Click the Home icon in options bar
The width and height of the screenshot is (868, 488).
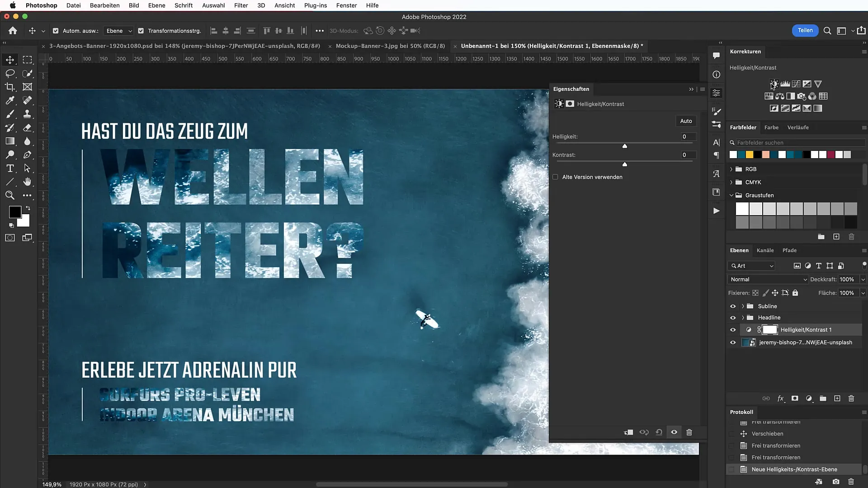(x=13, y=31)
